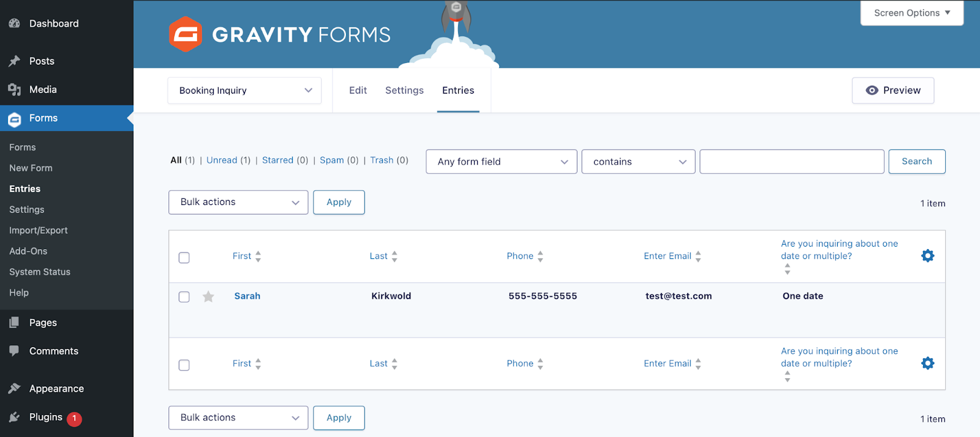Sort by Last column arrows in footer

click(x=394, y=364)
